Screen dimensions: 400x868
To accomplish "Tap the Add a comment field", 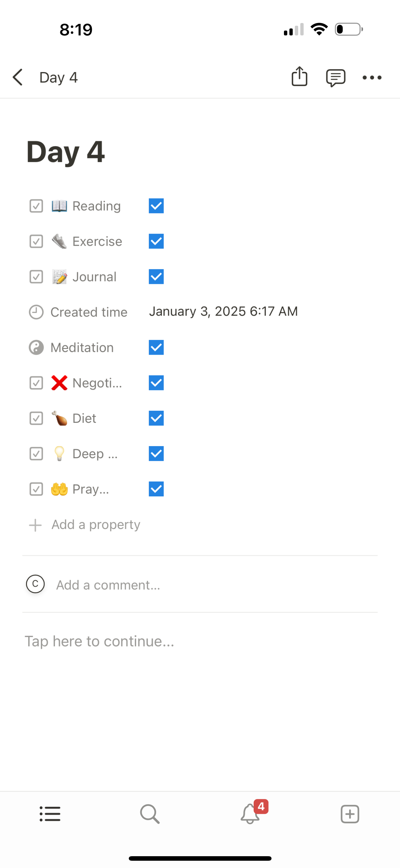I will (200, 585).
